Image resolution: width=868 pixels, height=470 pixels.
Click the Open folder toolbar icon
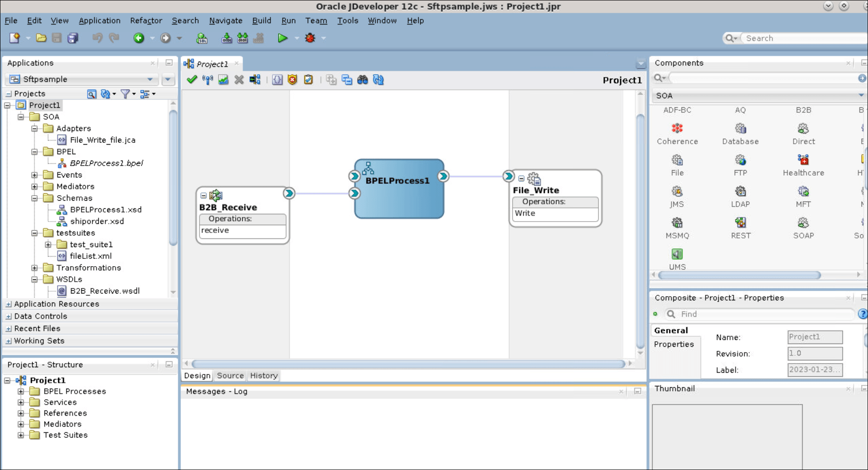coord(41,38)
